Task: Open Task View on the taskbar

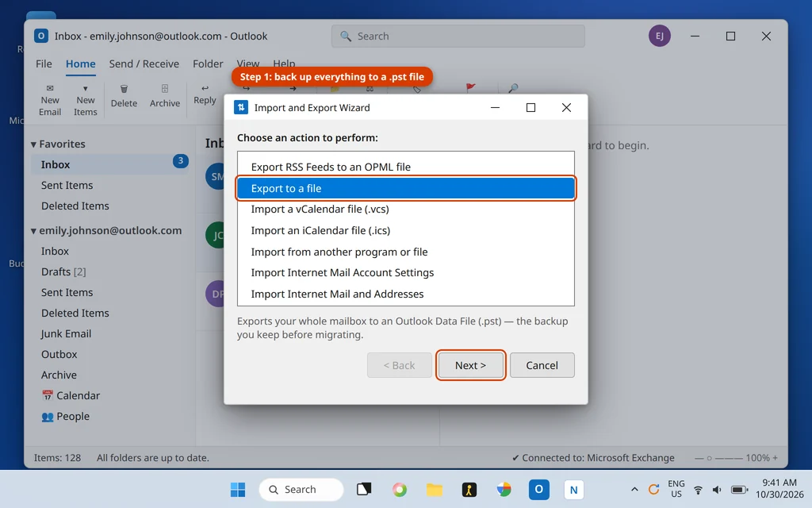Action: click(364, 489)
